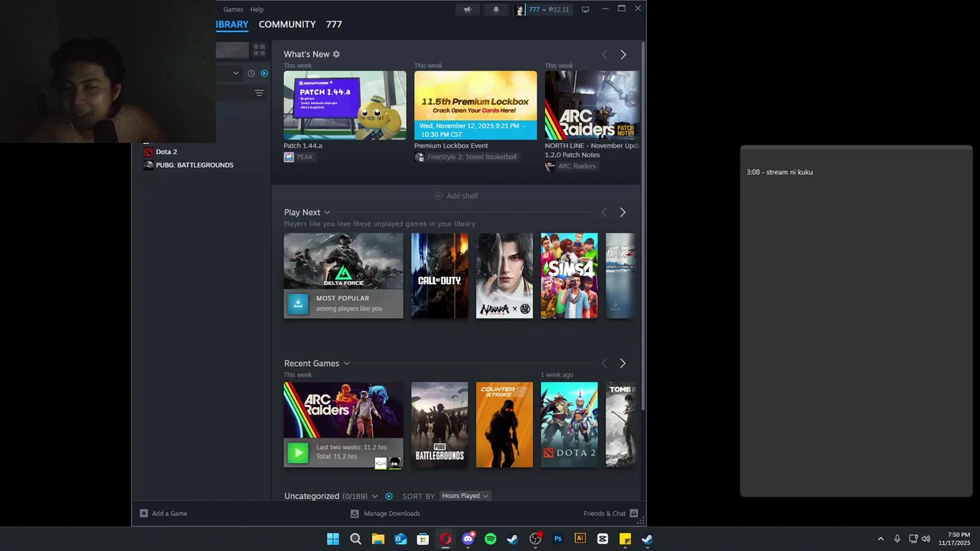Open Sort By Hours Played dropdown
Screen dimensions: 980x551
465,496
